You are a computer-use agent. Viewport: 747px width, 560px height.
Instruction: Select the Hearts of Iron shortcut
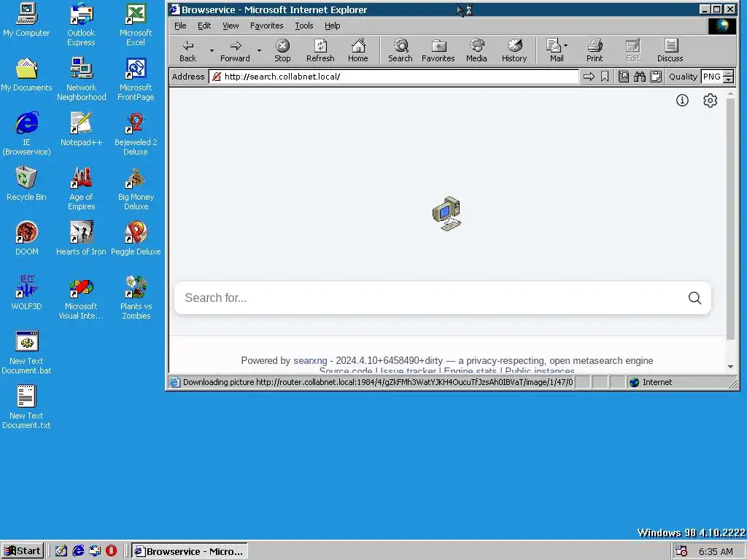click(82, 239)
